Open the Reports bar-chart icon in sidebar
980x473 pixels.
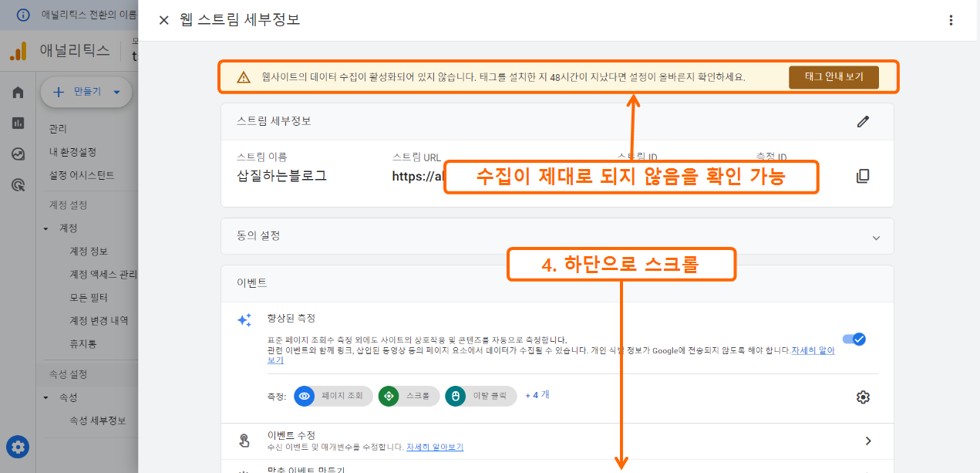[18, 123]
